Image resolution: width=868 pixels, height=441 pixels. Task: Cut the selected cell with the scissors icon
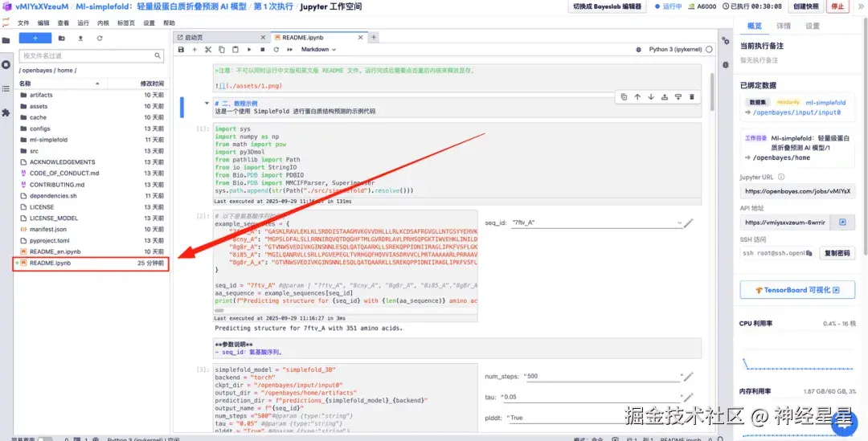[208, 49]
